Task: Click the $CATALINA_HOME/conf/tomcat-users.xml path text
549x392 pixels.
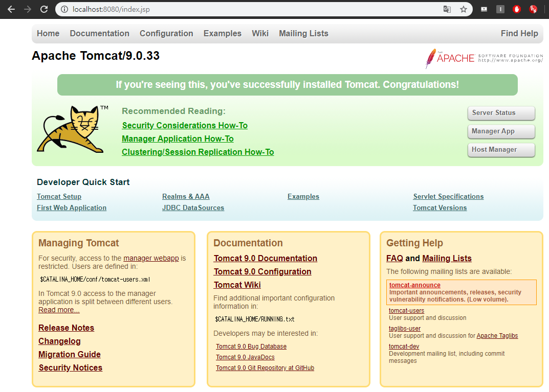Action: coord(95,280)
